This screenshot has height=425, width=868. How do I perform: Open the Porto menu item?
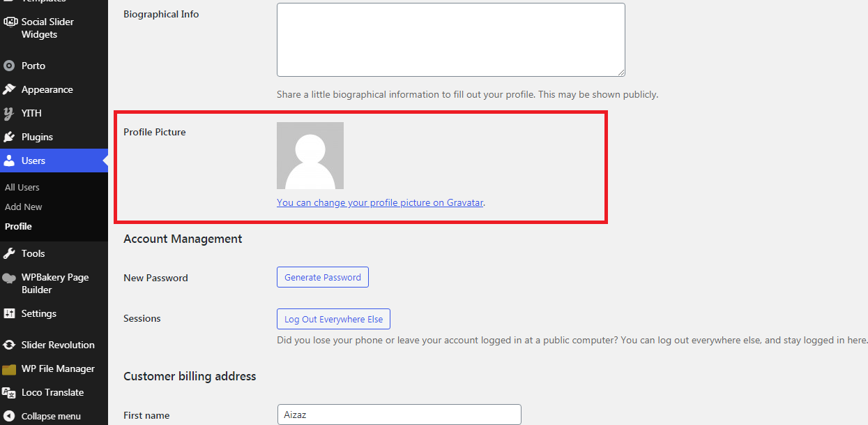54,66
